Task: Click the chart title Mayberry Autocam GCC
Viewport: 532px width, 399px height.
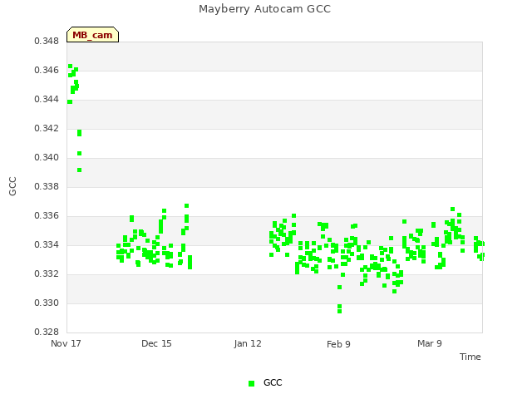Action: pyautogui.click(x=264, y=9)
